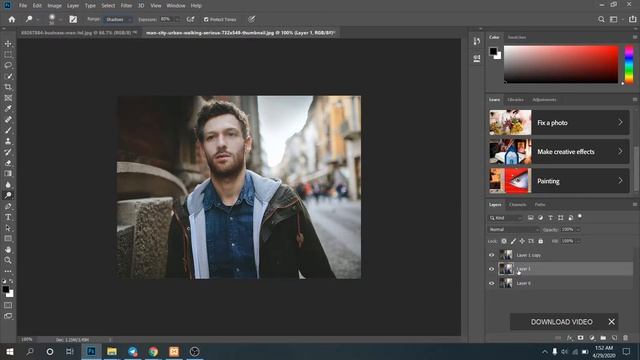
Task: Select the Hand tool
Action: (x=8, y=249)
